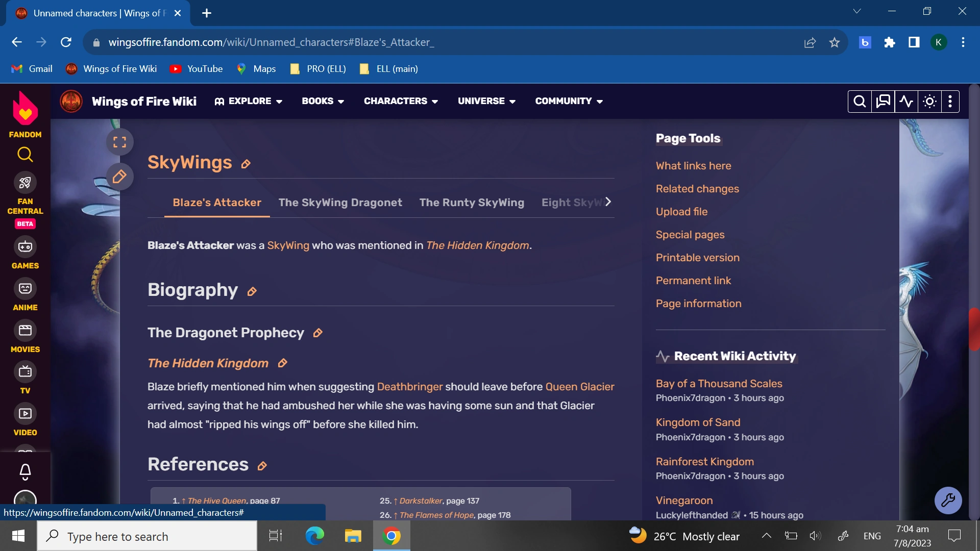Expand the Explore dropdown menu
This screenshot has height=551, width=980.
coord(249,101)
